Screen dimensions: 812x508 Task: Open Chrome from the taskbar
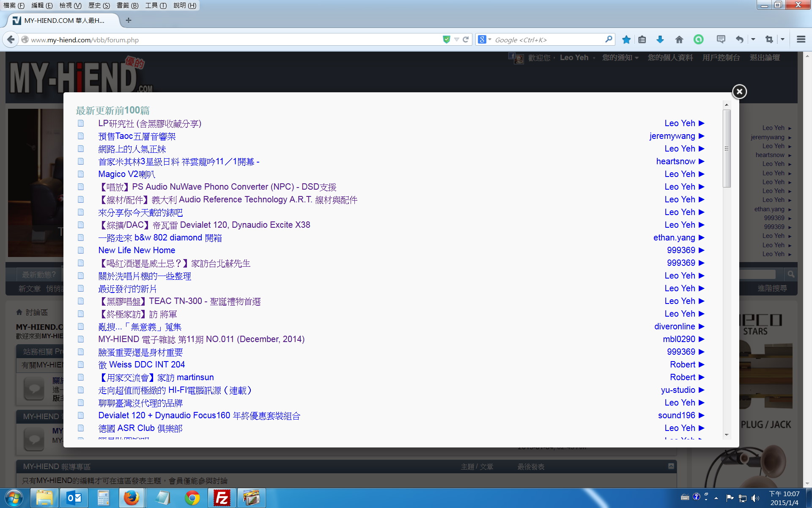(x=192, y=498)
